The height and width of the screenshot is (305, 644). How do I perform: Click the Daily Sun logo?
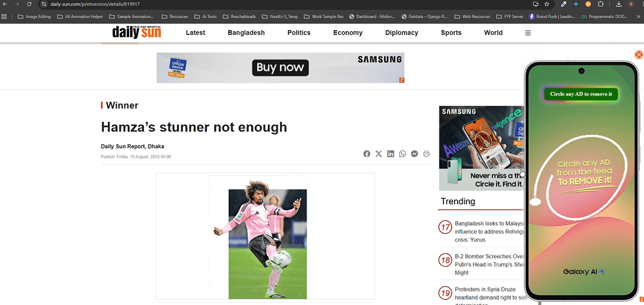click(137, 32)
